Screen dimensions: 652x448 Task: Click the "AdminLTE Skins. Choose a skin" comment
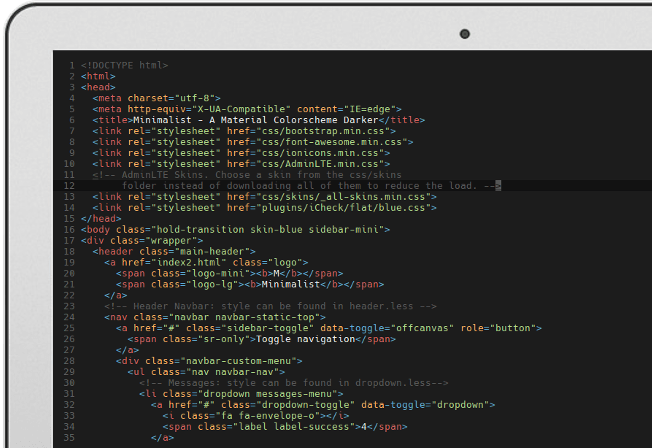[x=247, y=175]
